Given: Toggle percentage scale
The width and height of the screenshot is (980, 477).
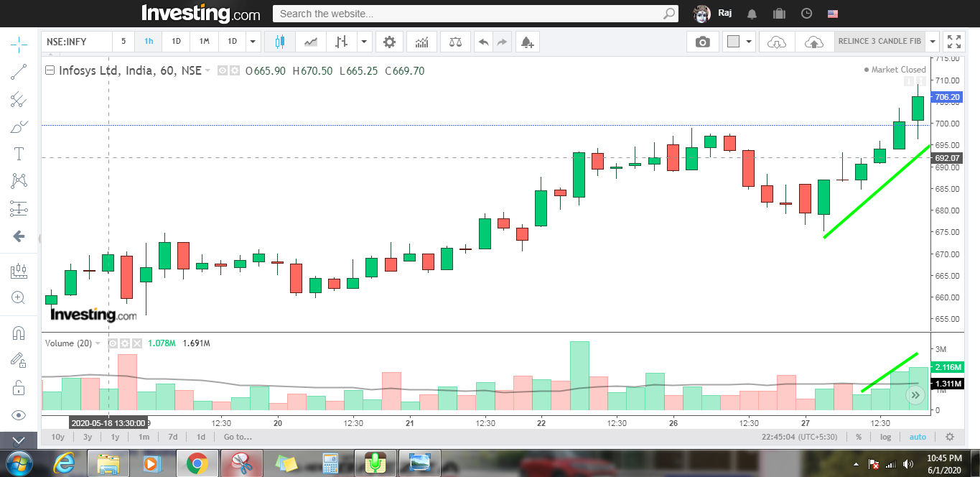Looking at the screenshot, I should [x=858, y=437].
